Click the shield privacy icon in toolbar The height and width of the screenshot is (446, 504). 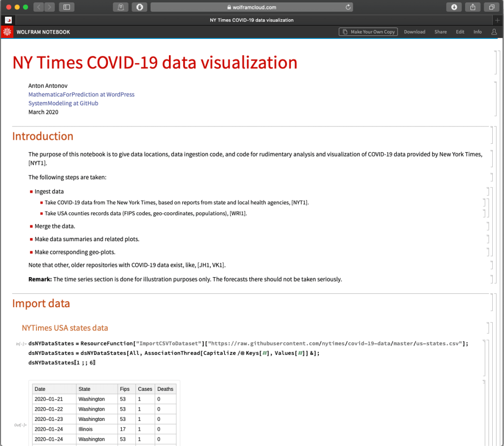tap(139, 7)
